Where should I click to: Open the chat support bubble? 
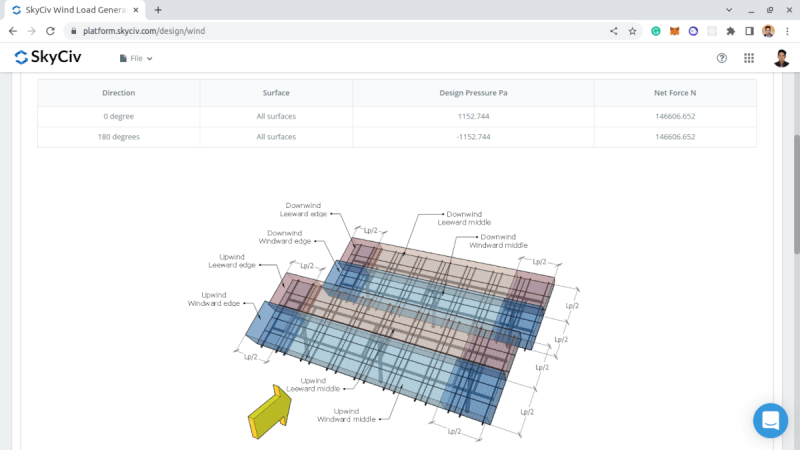[771, 420]
